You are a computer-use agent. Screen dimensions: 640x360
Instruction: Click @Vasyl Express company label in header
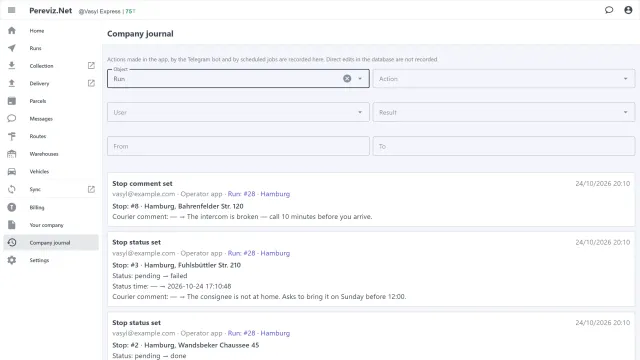(99, 11)
